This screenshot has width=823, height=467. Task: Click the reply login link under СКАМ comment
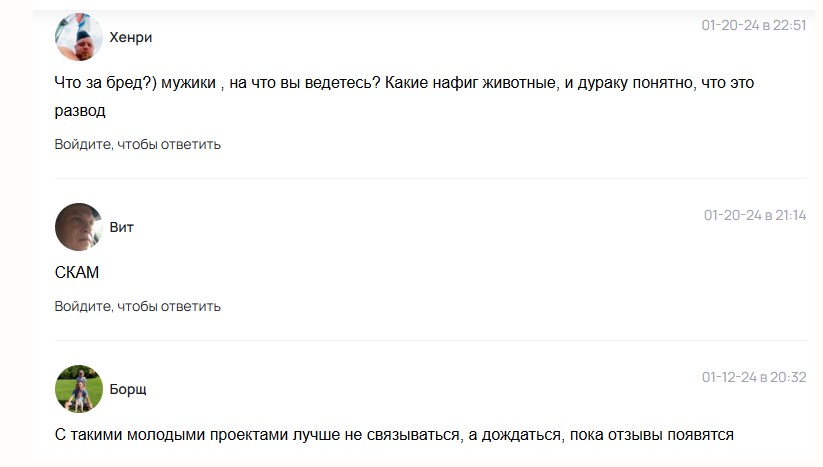[x=138, y=306]
